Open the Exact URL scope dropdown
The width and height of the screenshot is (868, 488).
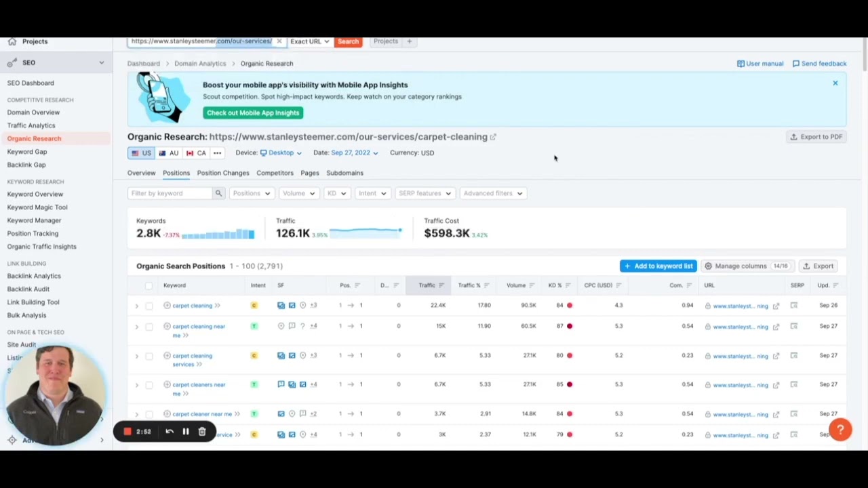coord(310,41)
